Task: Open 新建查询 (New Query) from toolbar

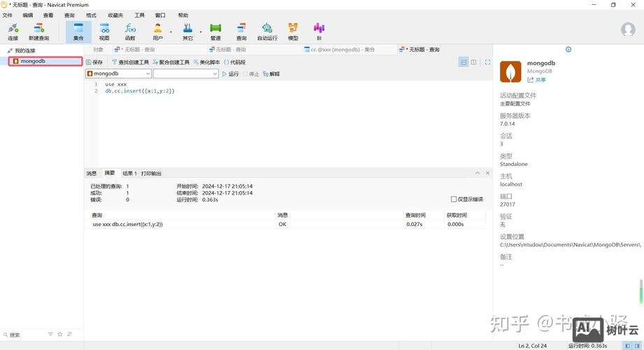Action: (x=38, y=31)
